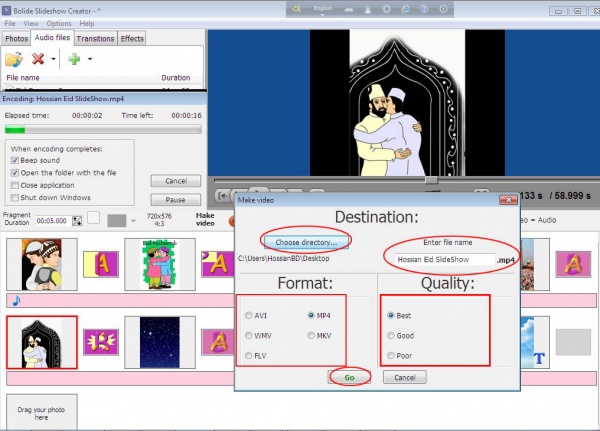Select the Eid Mubarak green photo thumbnail
Viewport: 600px width, 431px height.
160,264
